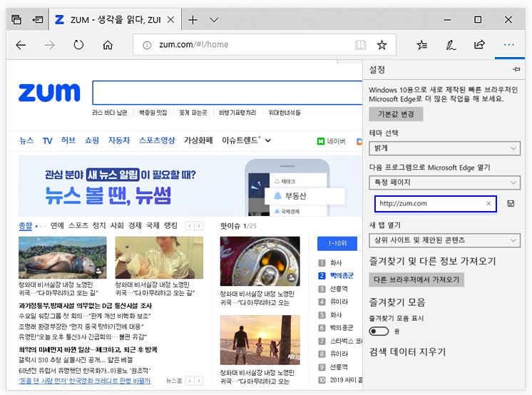
Task: Click the browser back arrow
Action: point(21,45)
